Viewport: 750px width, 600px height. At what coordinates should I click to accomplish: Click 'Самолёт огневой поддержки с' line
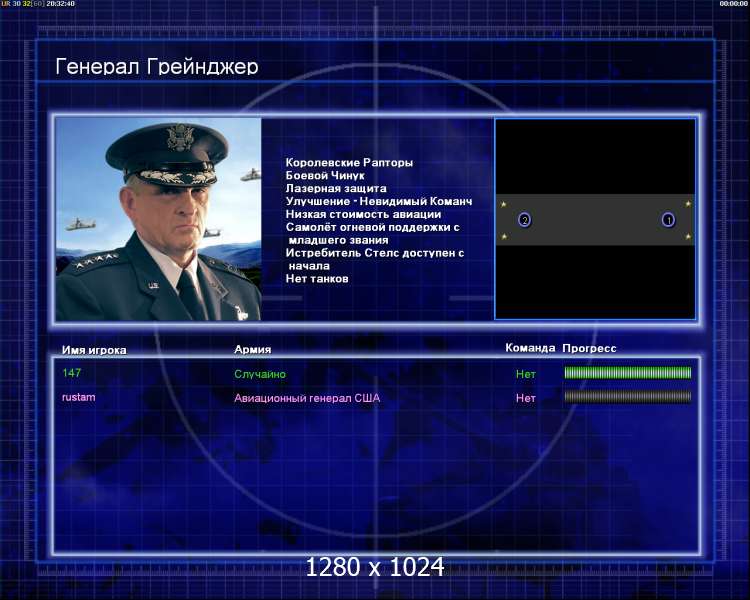[373, 227]
